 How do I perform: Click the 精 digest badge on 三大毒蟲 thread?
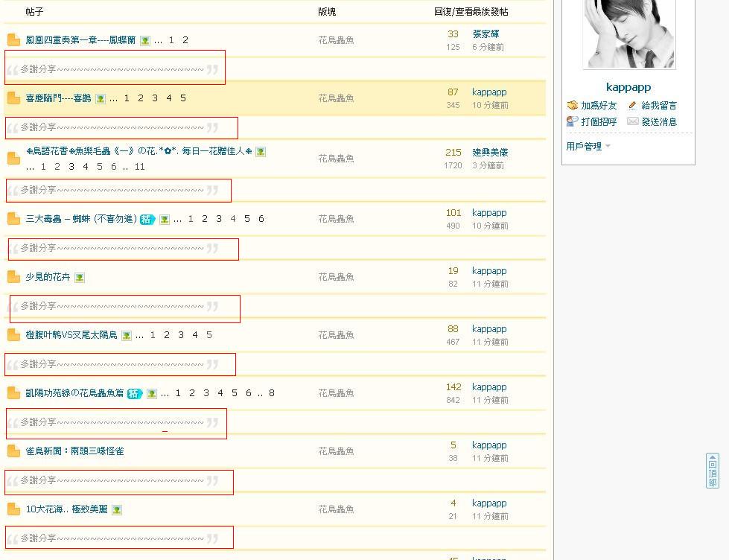coord(147,219)
